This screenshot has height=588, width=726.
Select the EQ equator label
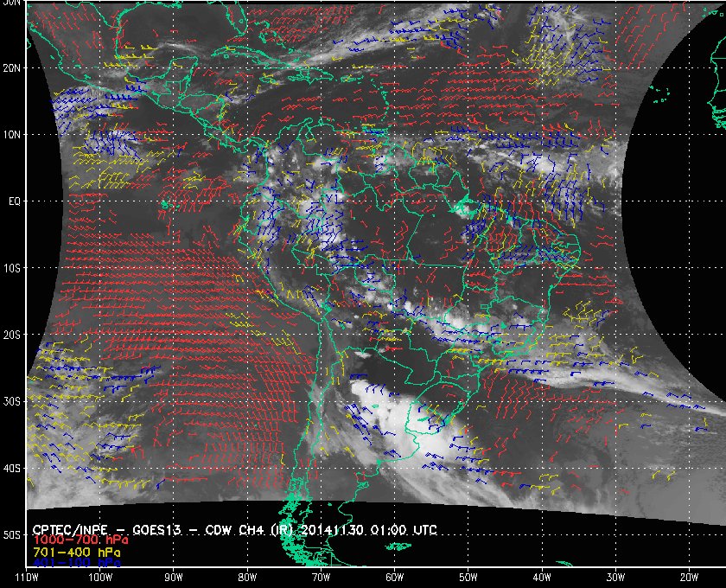(15, 201)
